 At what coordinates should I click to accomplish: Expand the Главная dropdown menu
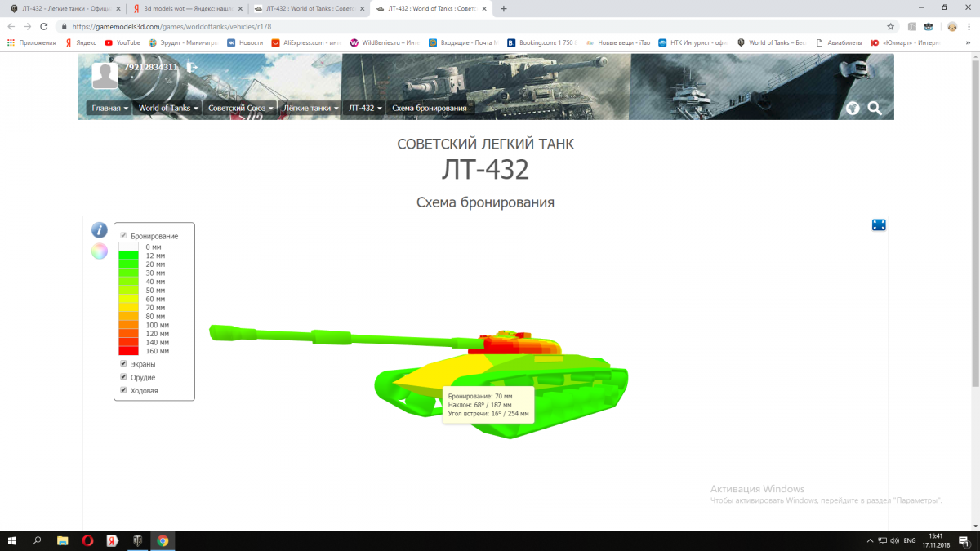(109, 108)
